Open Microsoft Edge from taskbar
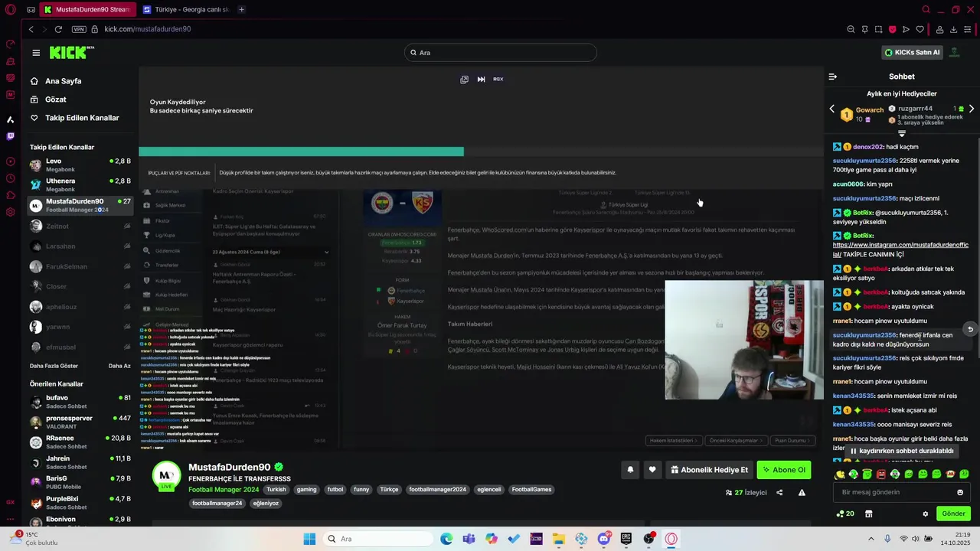This screenshot has height=551, width=980. click(x=446, y=539)
